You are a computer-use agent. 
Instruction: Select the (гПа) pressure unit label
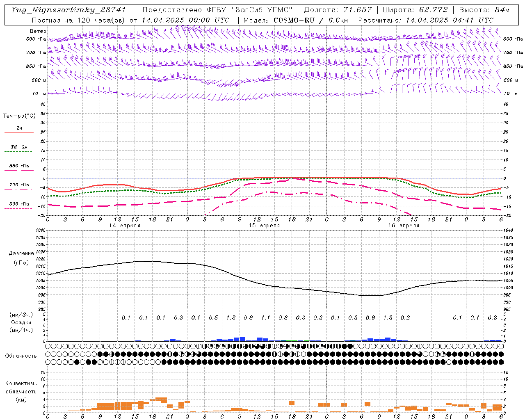click(x=21, y=262)
